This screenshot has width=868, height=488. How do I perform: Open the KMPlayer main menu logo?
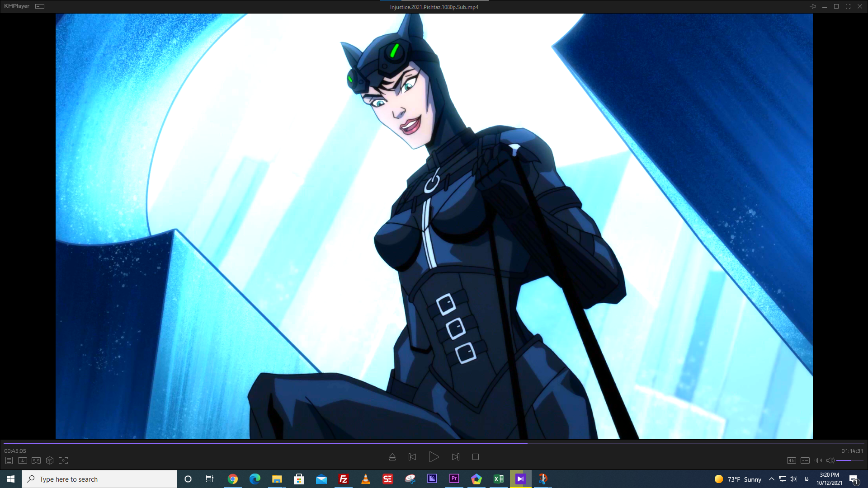coord(16,6)
